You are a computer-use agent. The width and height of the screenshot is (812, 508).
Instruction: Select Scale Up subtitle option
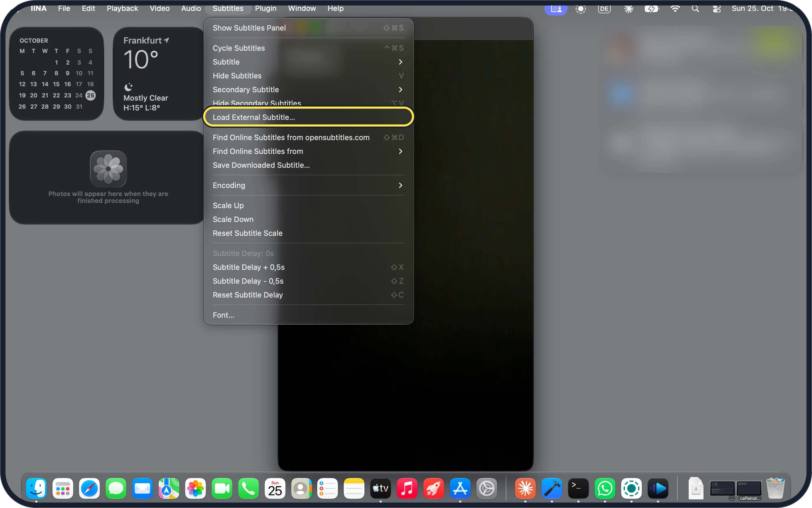[x=309, y=206]
